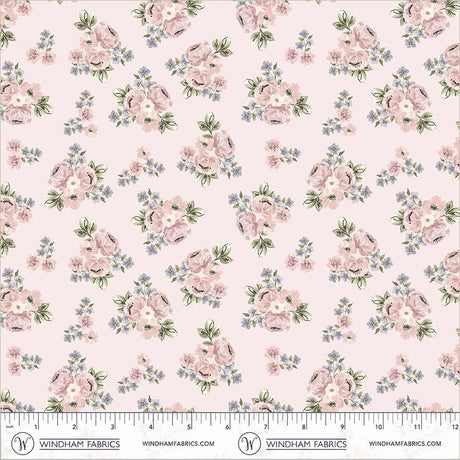460x460 pixels.
Task: Click the 9 inch ruler number
Action: point(342,427)
